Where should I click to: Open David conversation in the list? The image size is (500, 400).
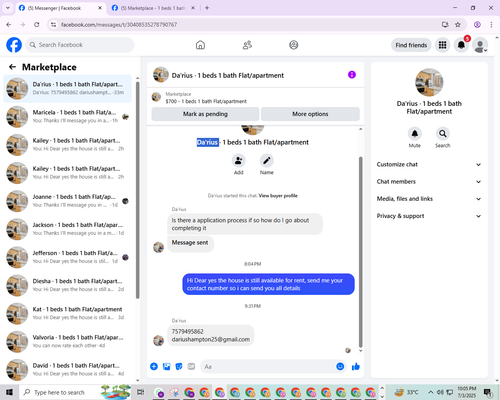[67, 370]
